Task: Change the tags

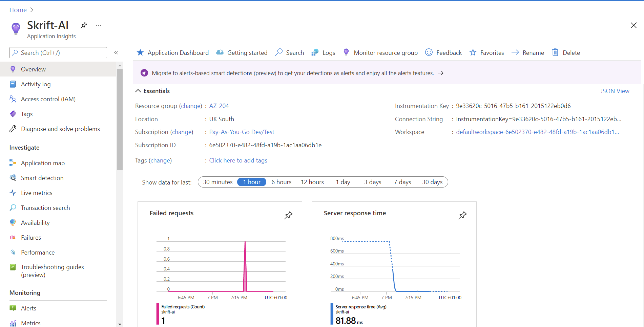Action: click(x=160, y=160)
